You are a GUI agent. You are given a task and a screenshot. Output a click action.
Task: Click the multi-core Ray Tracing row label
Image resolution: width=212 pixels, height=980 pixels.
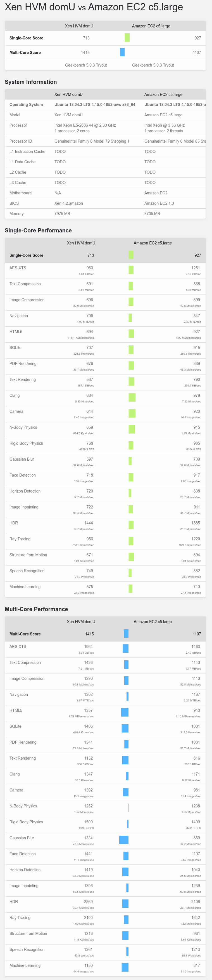20,918
